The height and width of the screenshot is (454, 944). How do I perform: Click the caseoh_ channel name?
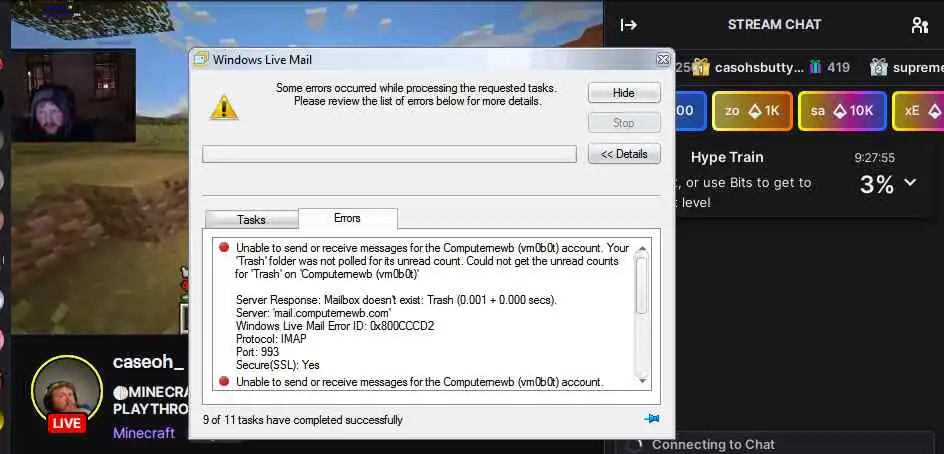[x=148, y=362]
